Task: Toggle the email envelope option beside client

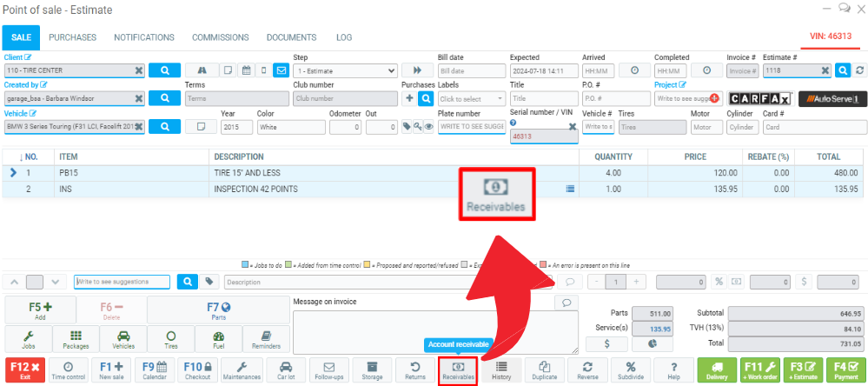Action: click(282, 70)
